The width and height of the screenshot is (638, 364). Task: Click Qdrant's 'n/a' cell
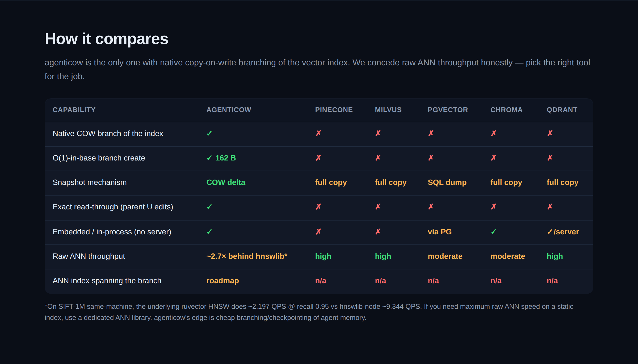552,281
